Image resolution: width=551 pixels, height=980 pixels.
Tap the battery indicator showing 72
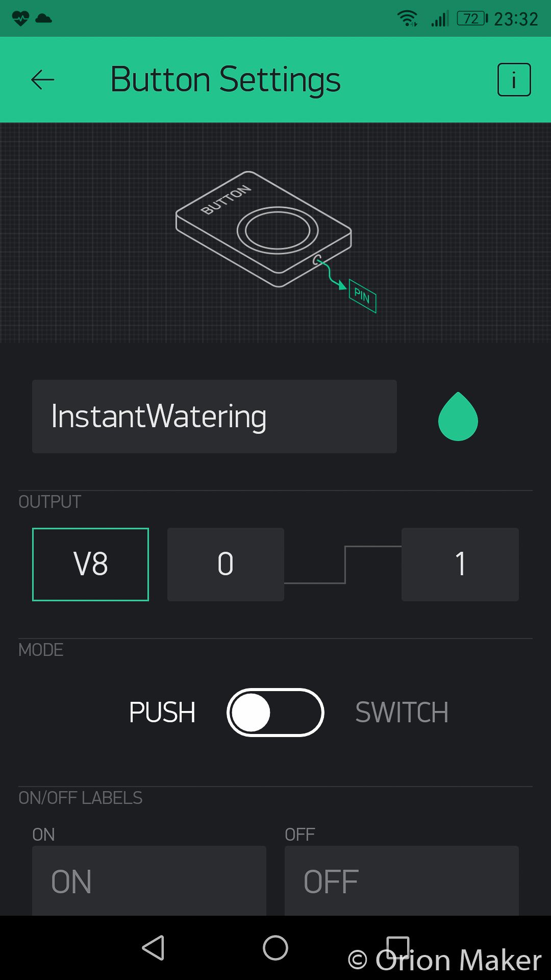(x=470, y=18)
